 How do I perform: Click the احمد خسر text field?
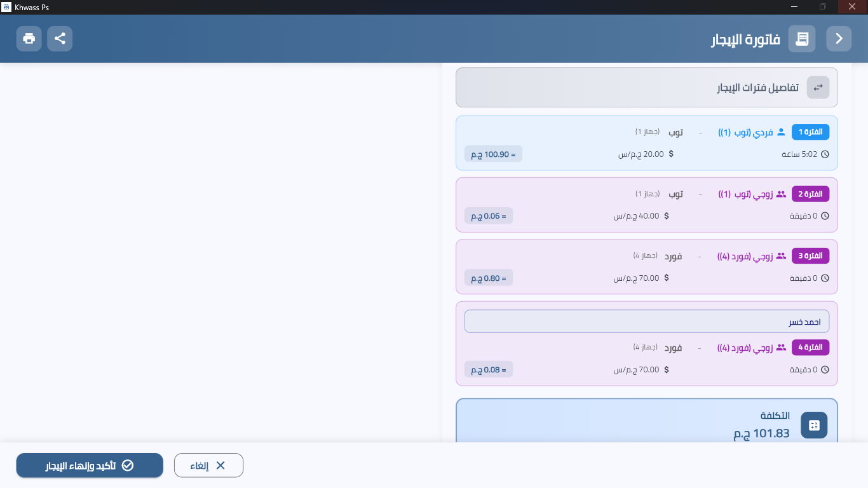point(647,322)
